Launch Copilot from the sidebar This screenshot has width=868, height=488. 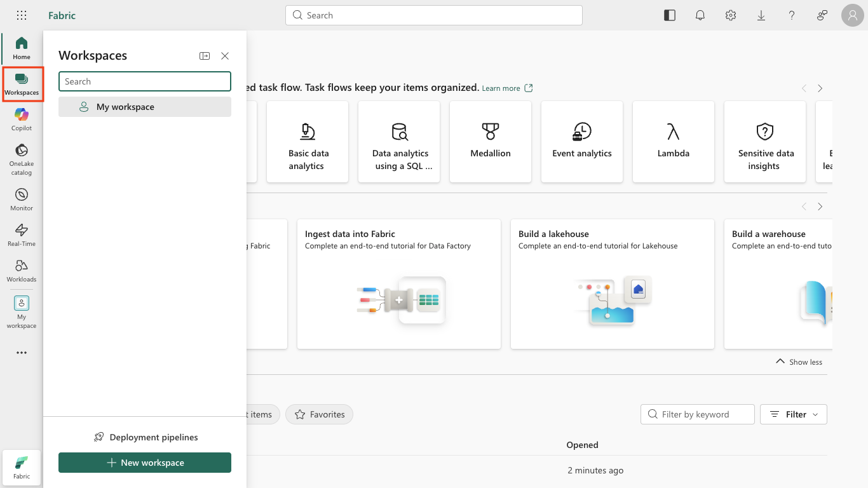click(22, 119)
